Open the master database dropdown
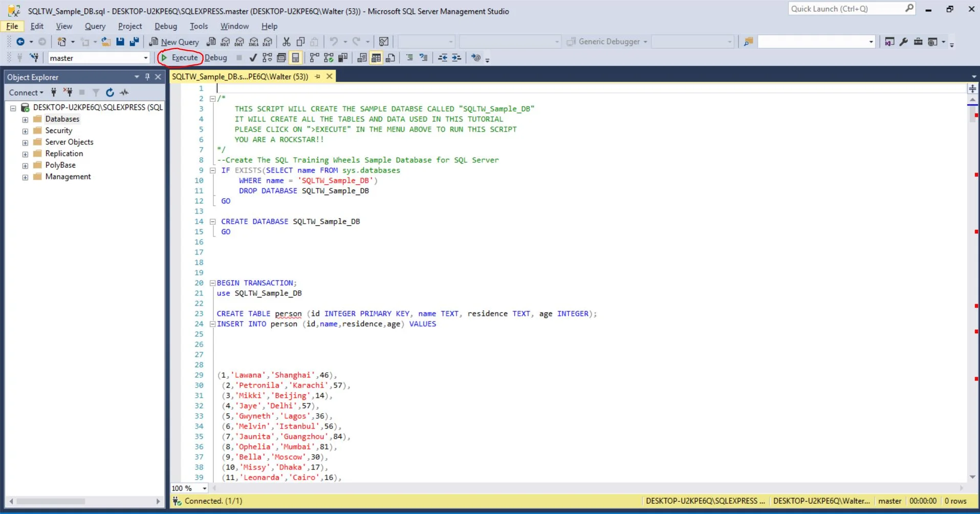Viewport: 980px width, 514px height. (145, 58)
